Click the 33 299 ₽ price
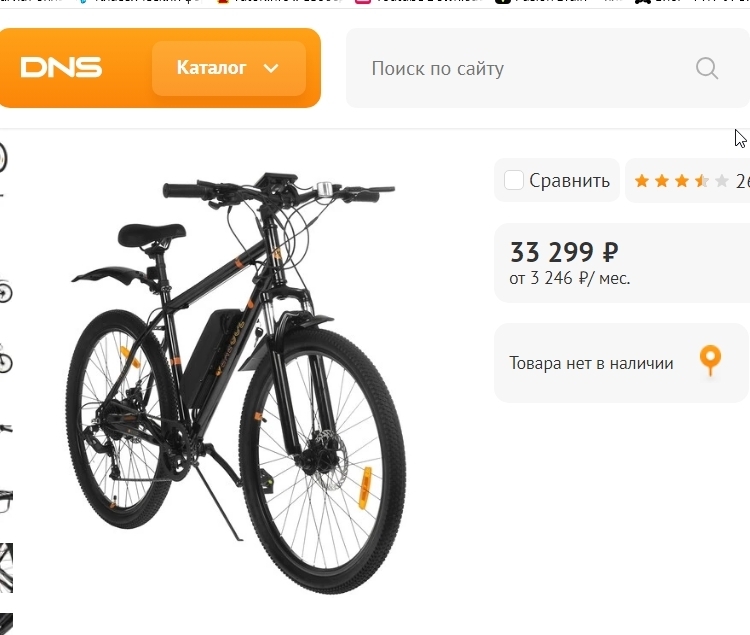 [564, 252]
